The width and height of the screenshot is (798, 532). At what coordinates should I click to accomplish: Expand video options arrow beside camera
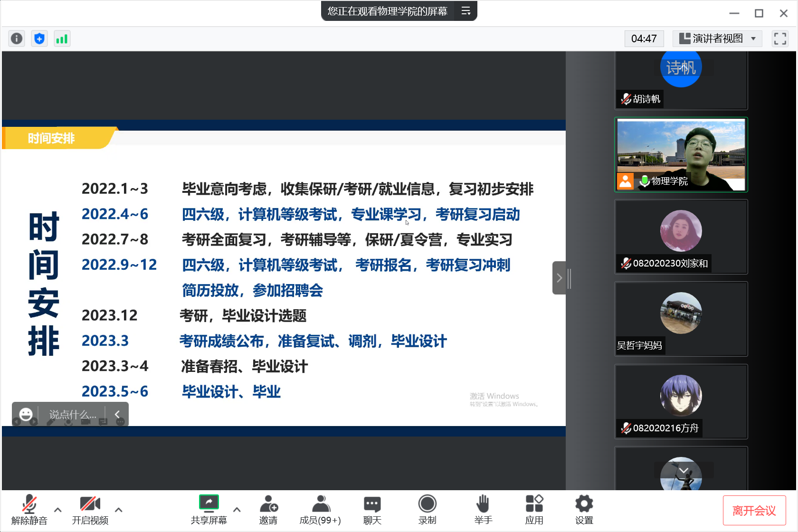tap(119, 510)
